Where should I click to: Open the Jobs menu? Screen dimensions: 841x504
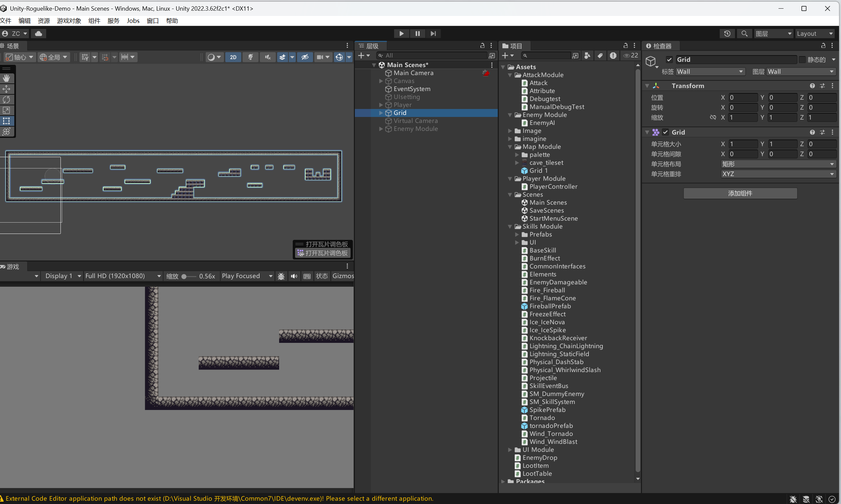click(133, 21)
